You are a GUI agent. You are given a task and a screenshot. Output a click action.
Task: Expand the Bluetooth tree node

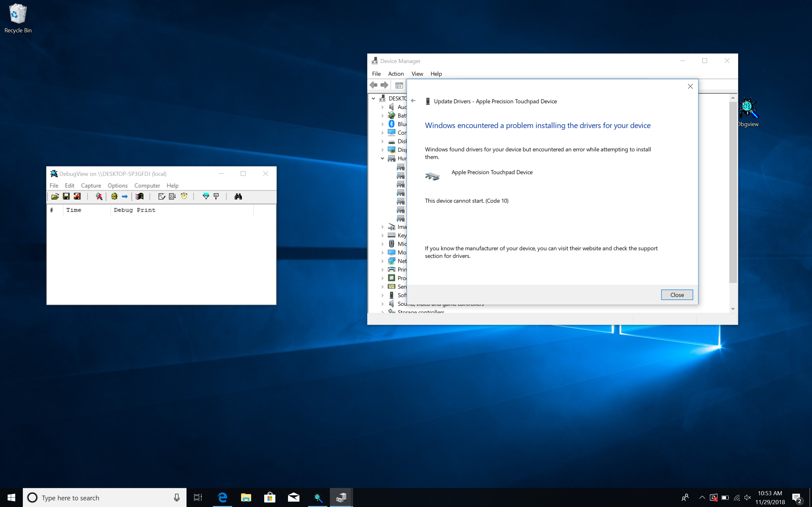click(x=382, y=124)
